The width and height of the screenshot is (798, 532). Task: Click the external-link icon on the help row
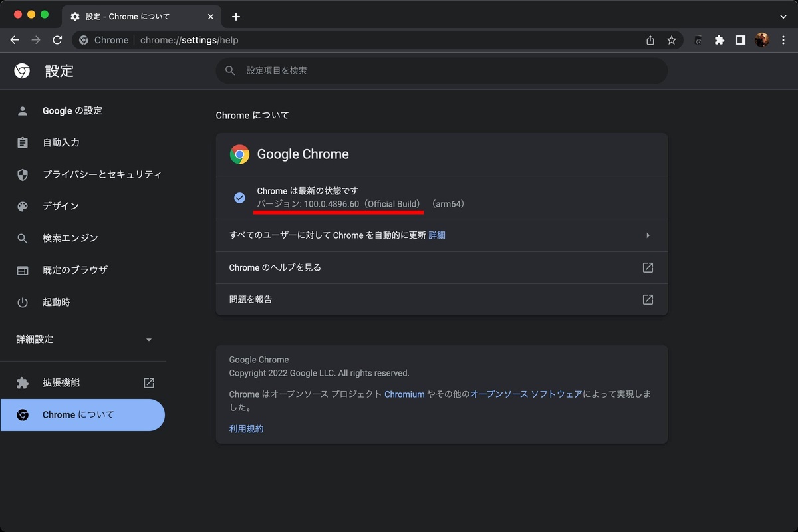(x=648, y=268)
